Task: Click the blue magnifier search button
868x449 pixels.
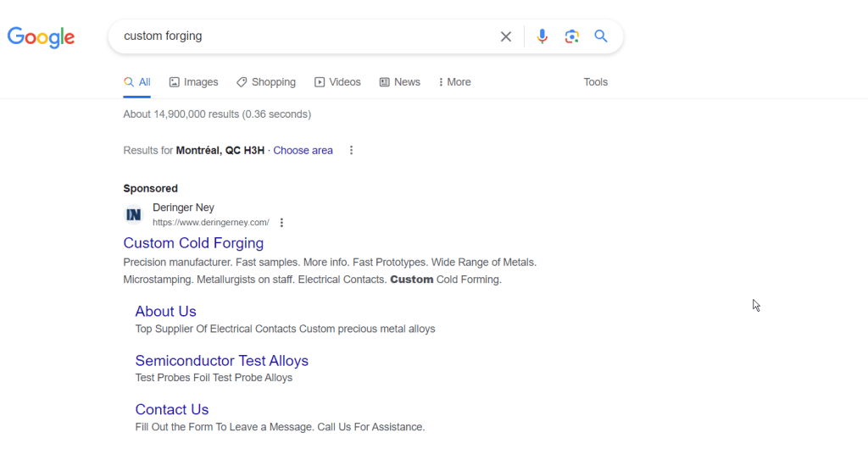Action: pos(601,36)
